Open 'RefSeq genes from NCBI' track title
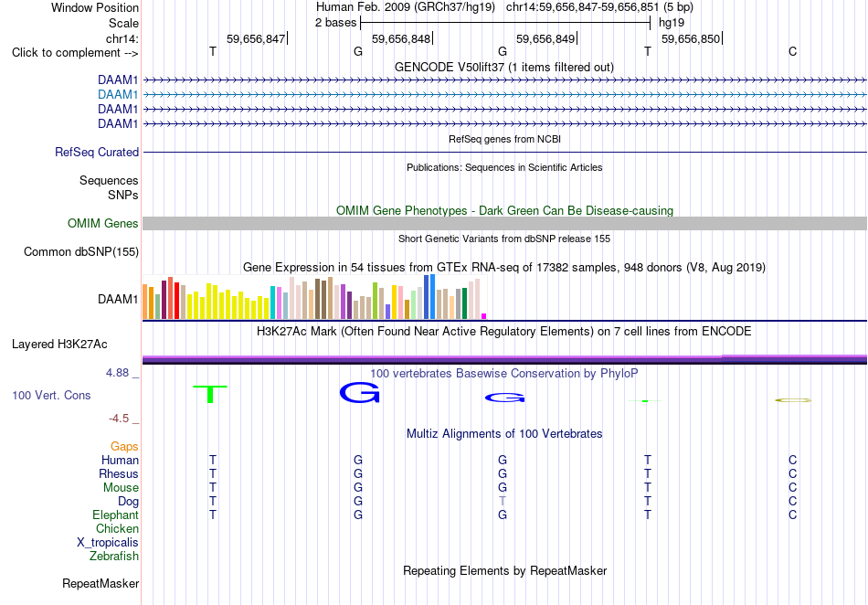 504,140
